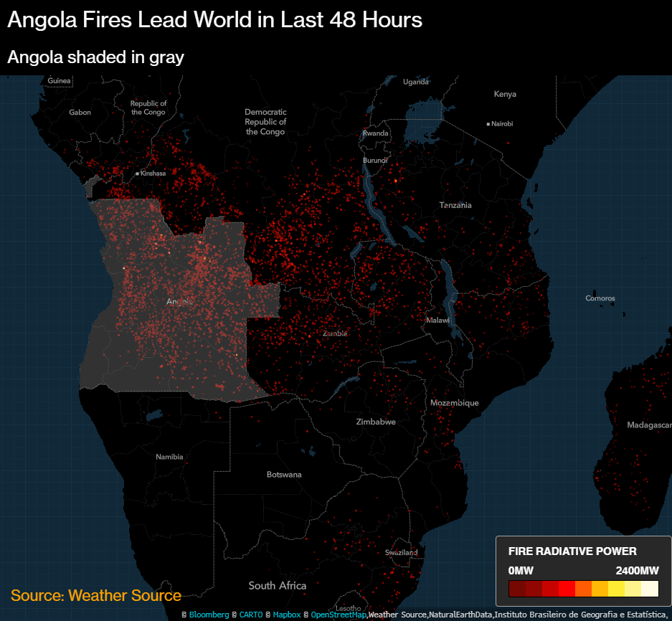Select the Nairobi city marker
This screenshot has width=672, height=621.
click(x=490, y=123)
